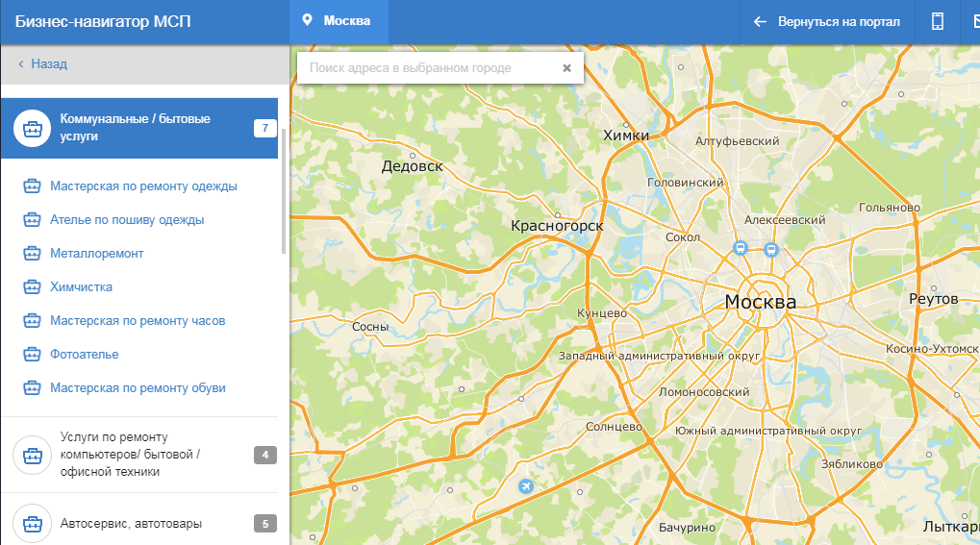Expand Услуги по ремонту компьютеров category
The image size is (980, 545).
(x=139, y=455)
